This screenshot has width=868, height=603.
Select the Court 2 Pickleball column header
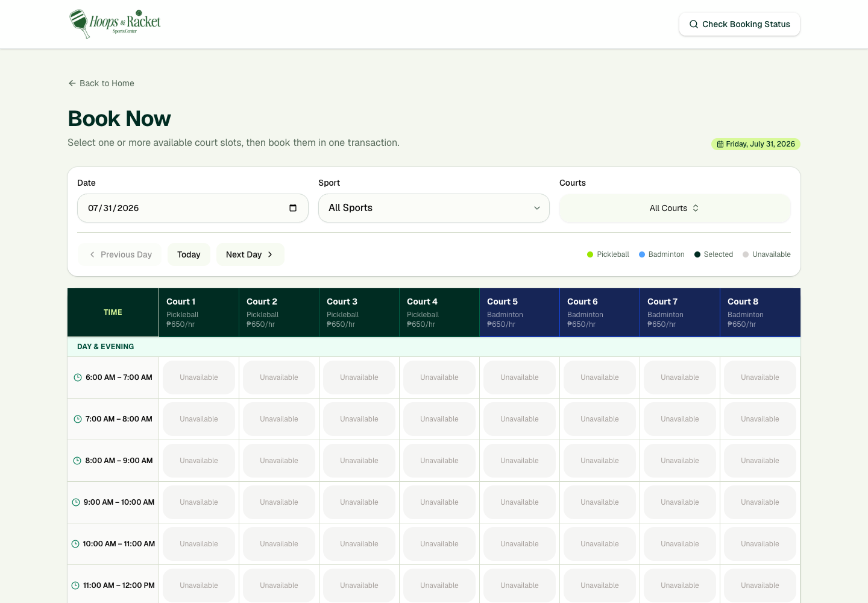pos(279,312)
